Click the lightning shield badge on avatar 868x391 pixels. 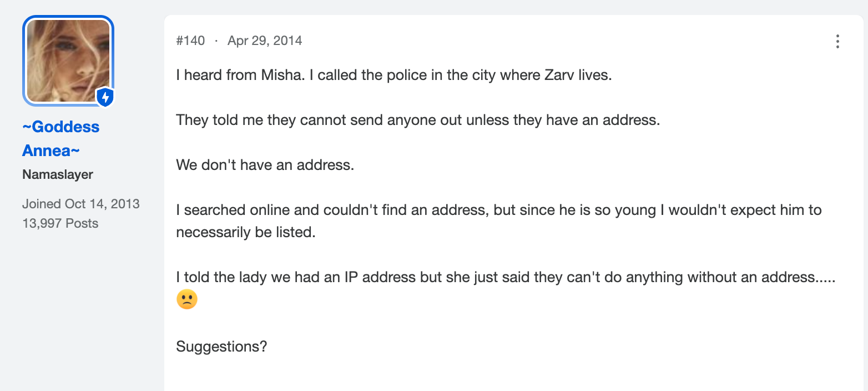105,98
